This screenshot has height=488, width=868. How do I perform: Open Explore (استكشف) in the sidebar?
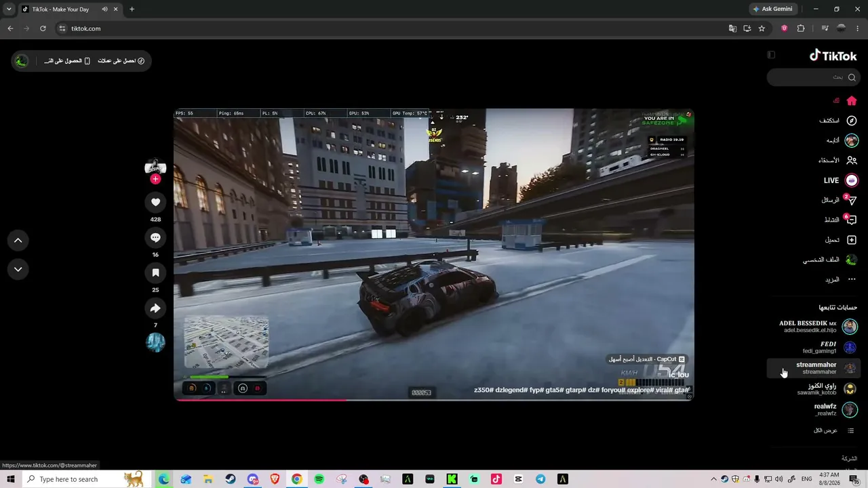coord(838,121)
